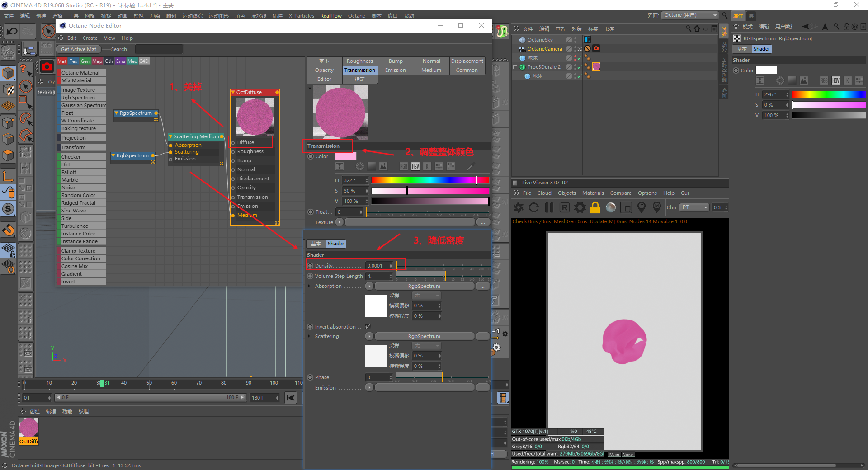Toggle the Float parameter radio dot

[x=311, y=212]
